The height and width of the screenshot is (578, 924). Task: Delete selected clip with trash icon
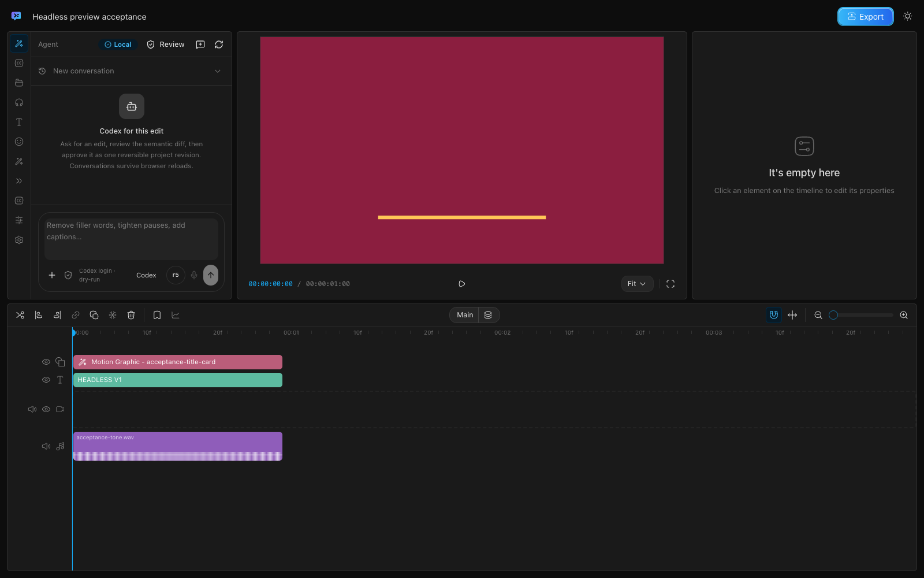coord(131,315)
